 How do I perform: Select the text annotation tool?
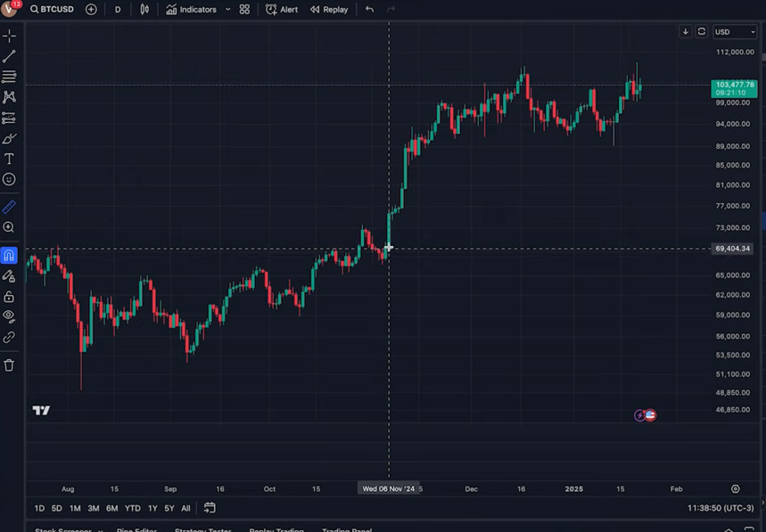click(x=9, y=159)
